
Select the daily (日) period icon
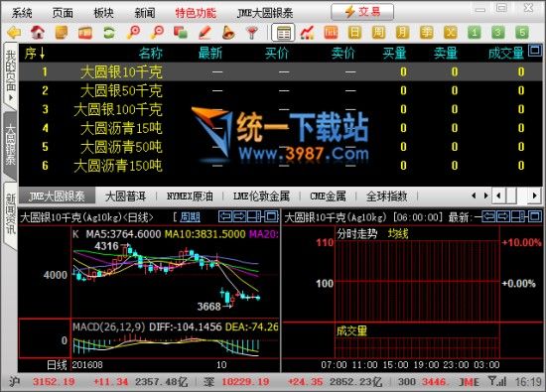point(354,33)
